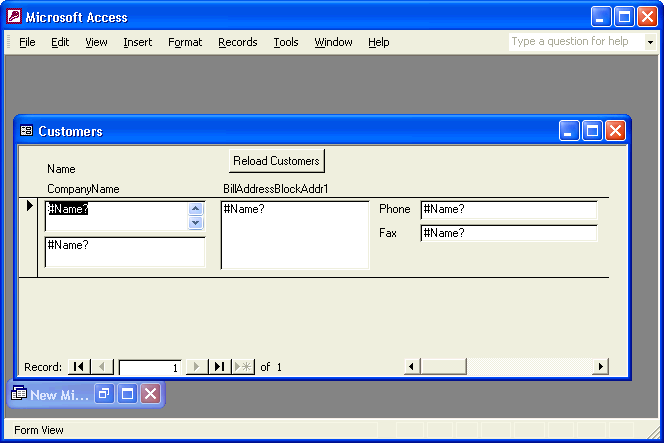This screenshot has width=664, height=443.
Task: Click the up arrow in Name field scrollbar
Action: [196, 208]
